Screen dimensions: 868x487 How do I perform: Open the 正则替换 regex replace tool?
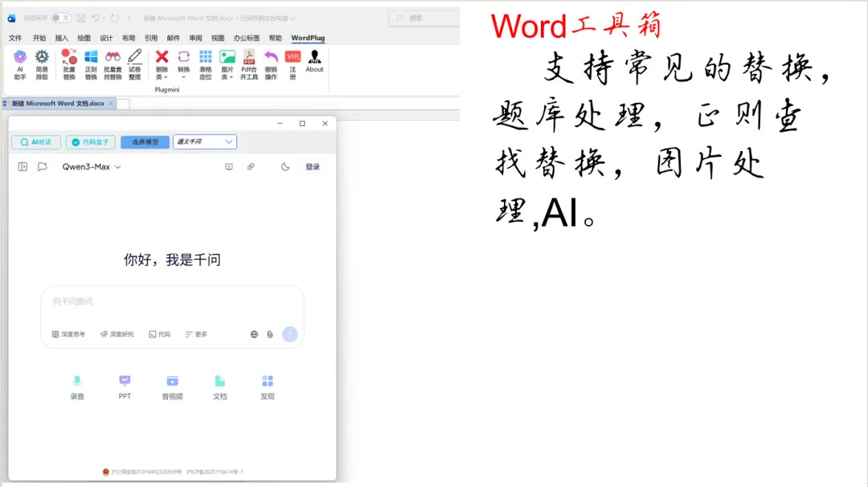[91, 65]
